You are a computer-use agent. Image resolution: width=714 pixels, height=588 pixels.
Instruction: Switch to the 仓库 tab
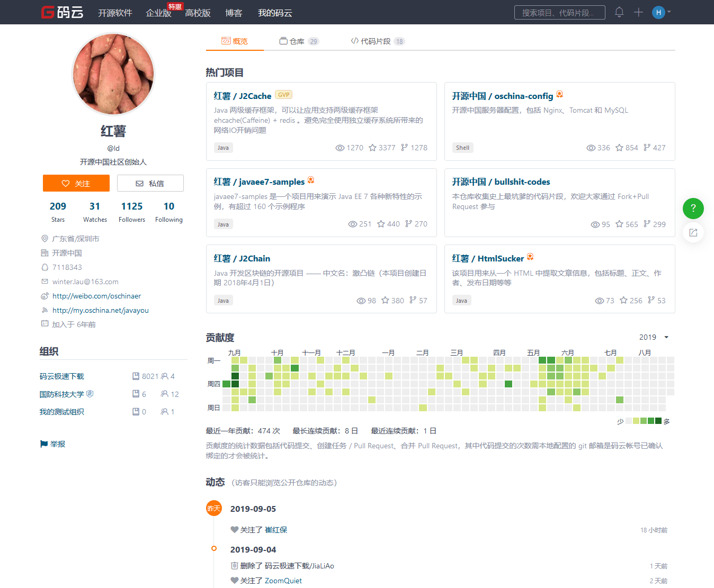coord(299,41)
